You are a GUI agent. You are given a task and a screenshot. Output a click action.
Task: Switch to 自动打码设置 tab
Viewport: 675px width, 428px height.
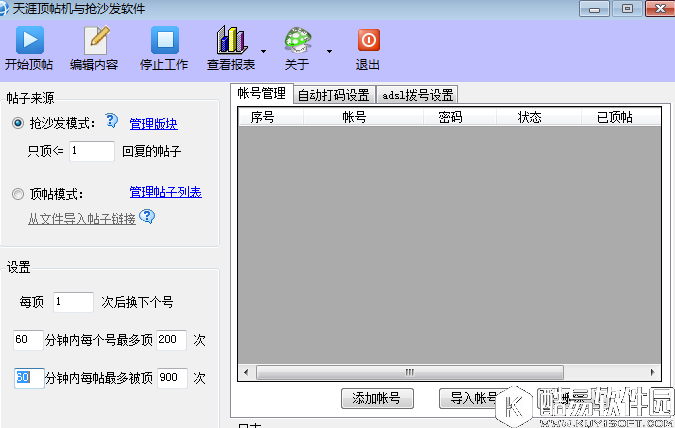334,95
